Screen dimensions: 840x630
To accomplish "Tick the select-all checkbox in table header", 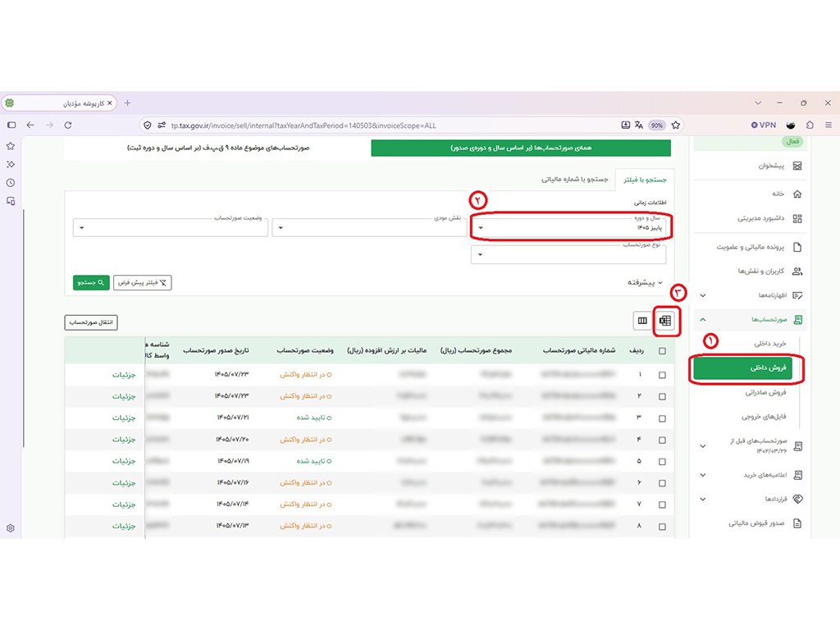I will pos(662,351).
